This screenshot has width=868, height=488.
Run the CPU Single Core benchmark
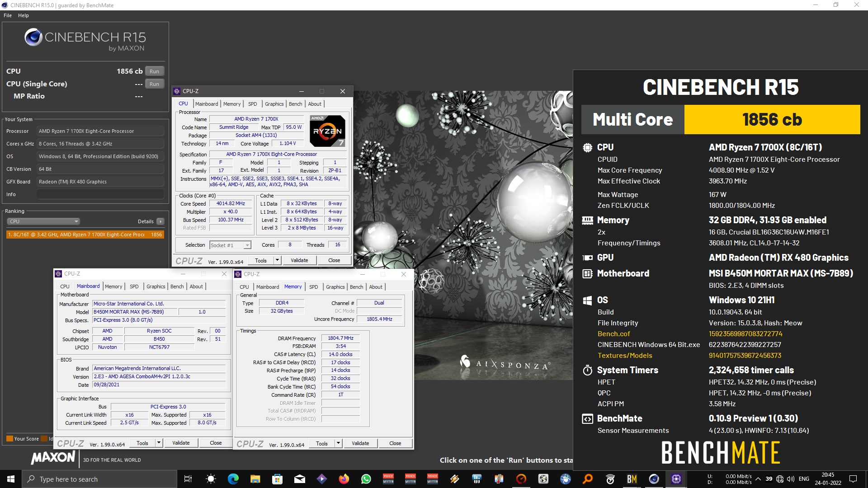pyautogui.click(x=155, y=84)
